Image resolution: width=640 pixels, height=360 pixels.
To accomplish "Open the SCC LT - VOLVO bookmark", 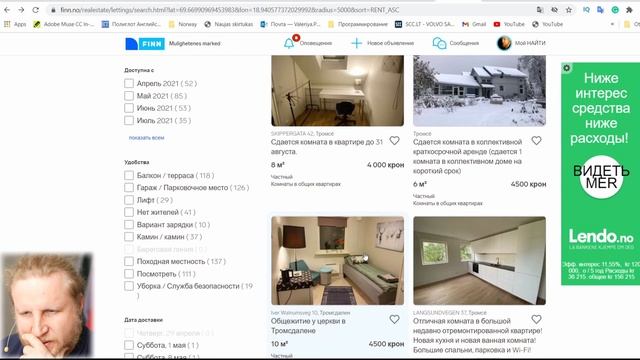I will point(424,24).
